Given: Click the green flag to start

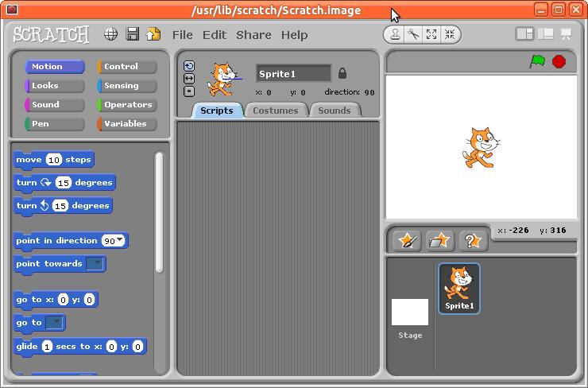Looking at the screenshot, I should pyautogui.click(x=537, y=61).
